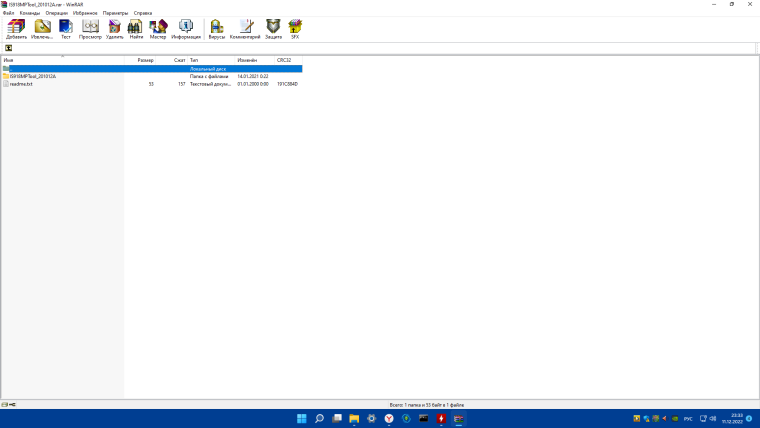Go up one level with address bar button
Viewport: 760px width, 428px height.
(9, 47)
